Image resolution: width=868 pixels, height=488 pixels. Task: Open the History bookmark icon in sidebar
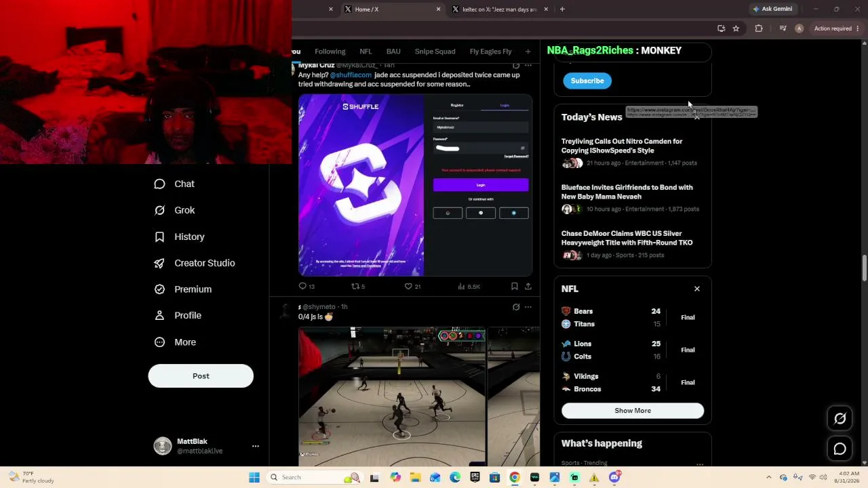tap(159, 237)
